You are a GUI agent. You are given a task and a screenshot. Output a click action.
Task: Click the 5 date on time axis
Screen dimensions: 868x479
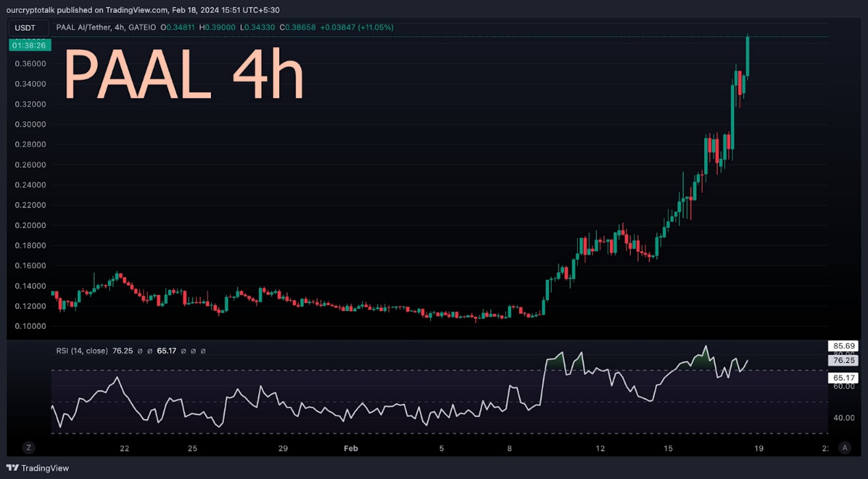pyautogui.click(x=442, y=448)
